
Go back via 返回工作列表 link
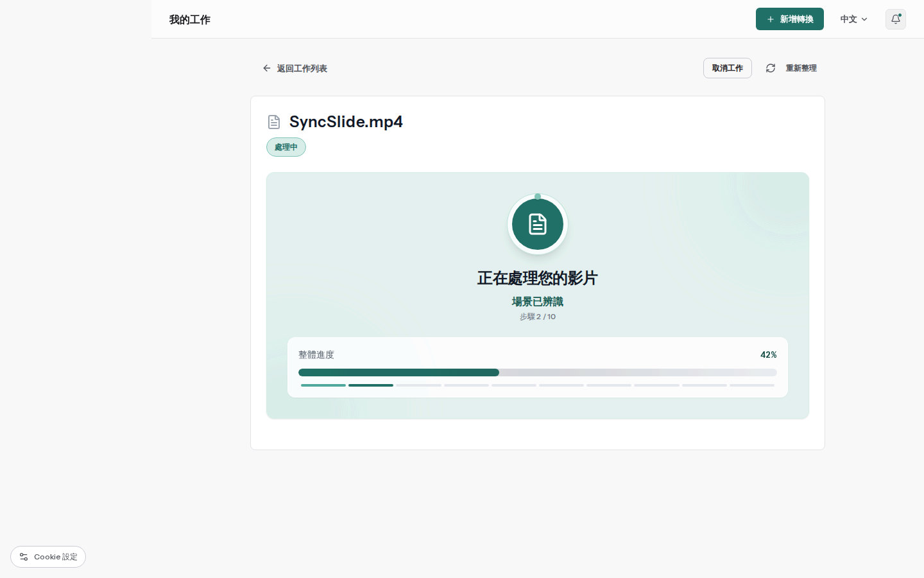[x=295, y=68]
